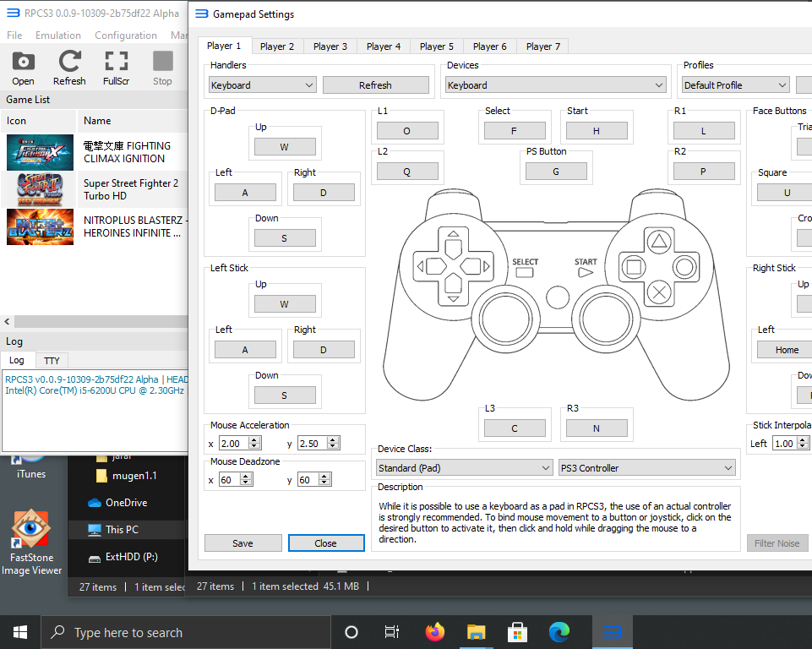Screen dimensions: 812x649
Task: Rebind the R3 button mapped to N
Action: tap(597, 428)
